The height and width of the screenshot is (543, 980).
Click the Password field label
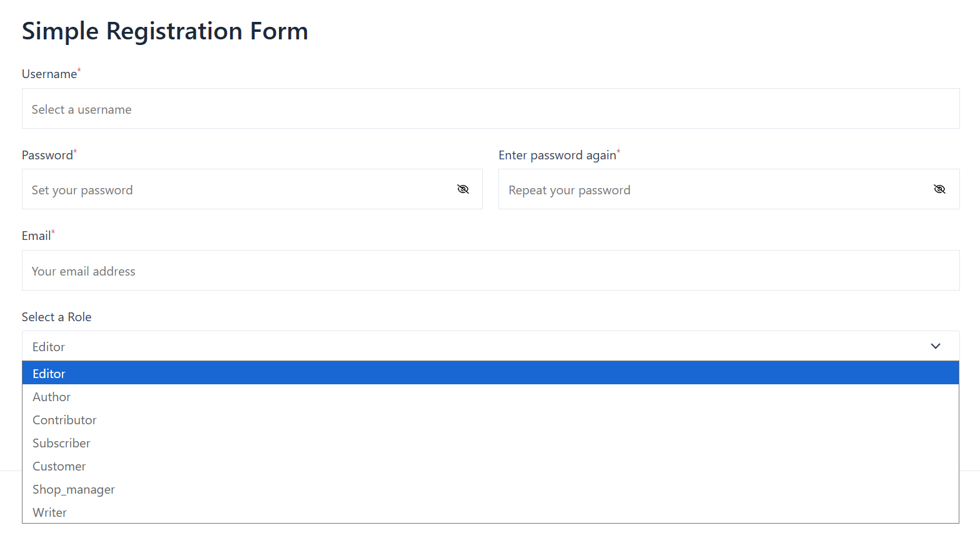pyautogui.click(x=48, y=156)
